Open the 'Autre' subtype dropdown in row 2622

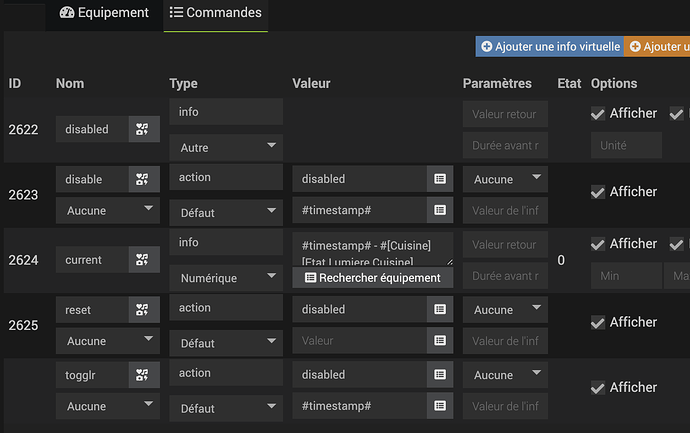[x=226, y=147]
